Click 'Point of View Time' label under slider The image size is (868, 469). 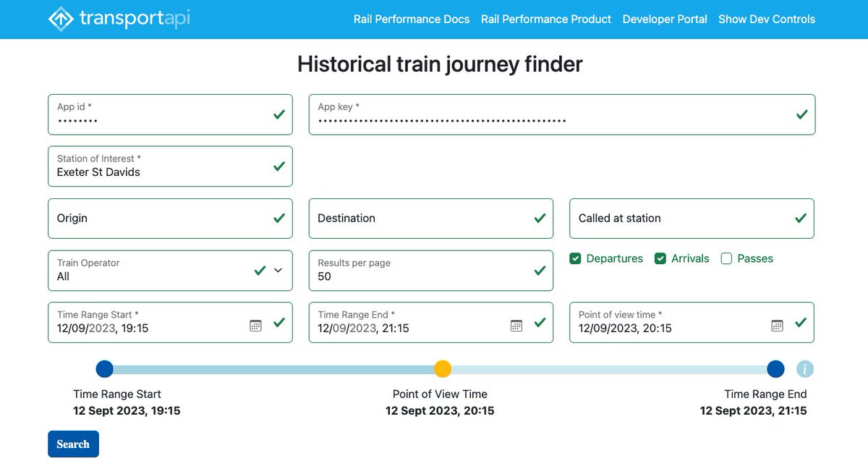[440, 394]
